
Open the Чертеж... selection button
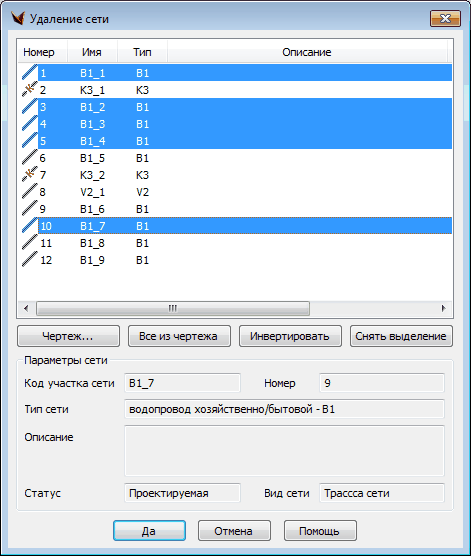click(x=68, y=336)
